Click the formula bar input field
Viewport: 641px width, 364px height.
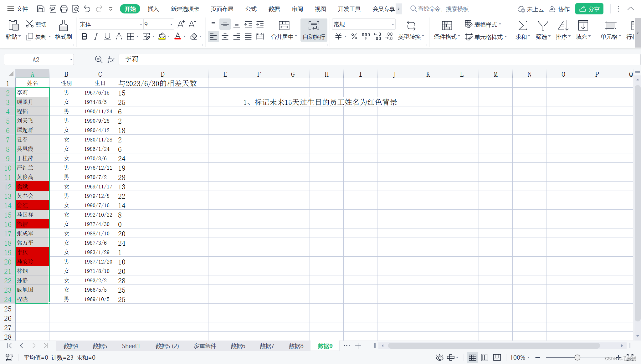[x=376, y=59]
